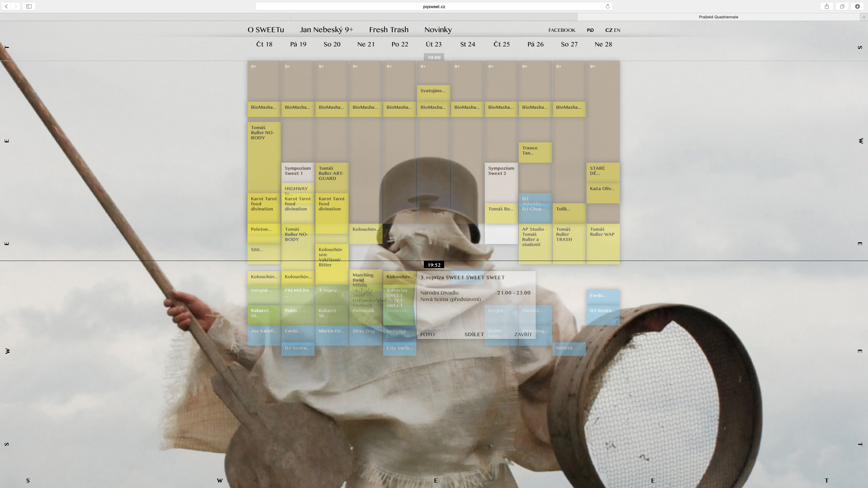Open the City Surfe... event
868x488 pixels.
point(399,349)
